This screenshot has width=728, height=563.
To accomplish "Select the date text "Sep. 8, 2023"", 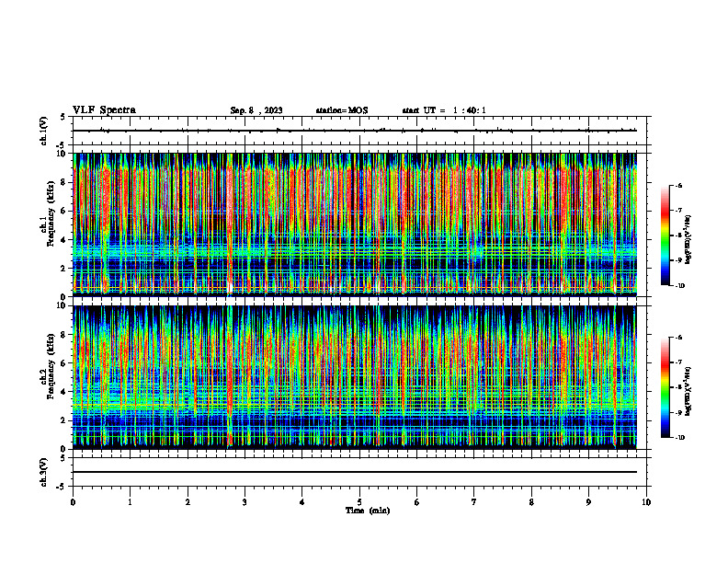I will coord(256,110).
